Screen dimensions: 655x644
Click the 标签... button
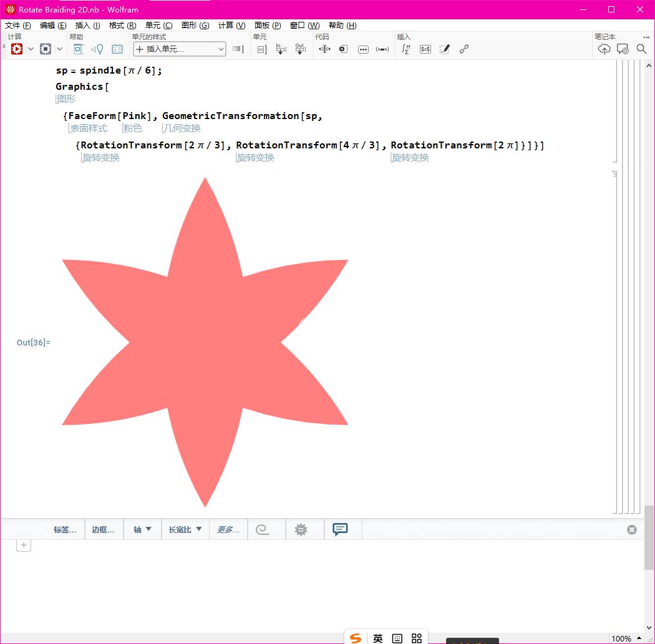click(x=65, y=529)
